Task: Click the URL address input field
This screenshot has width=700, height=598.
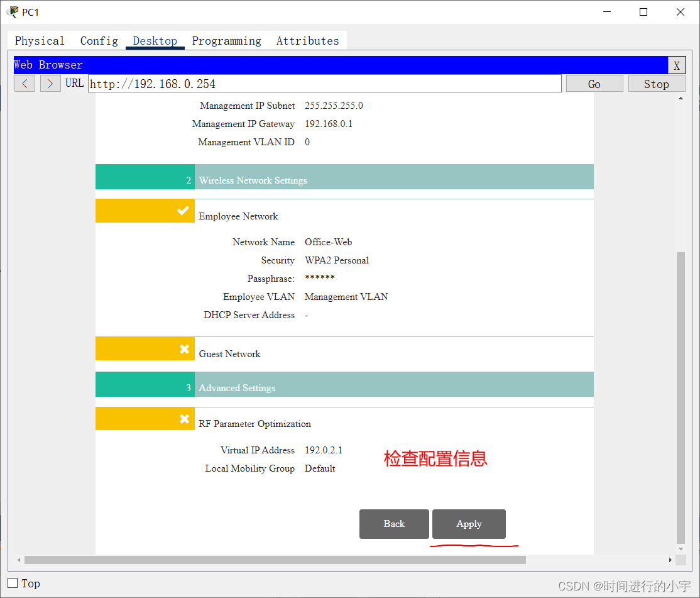Action: [325, 84]
